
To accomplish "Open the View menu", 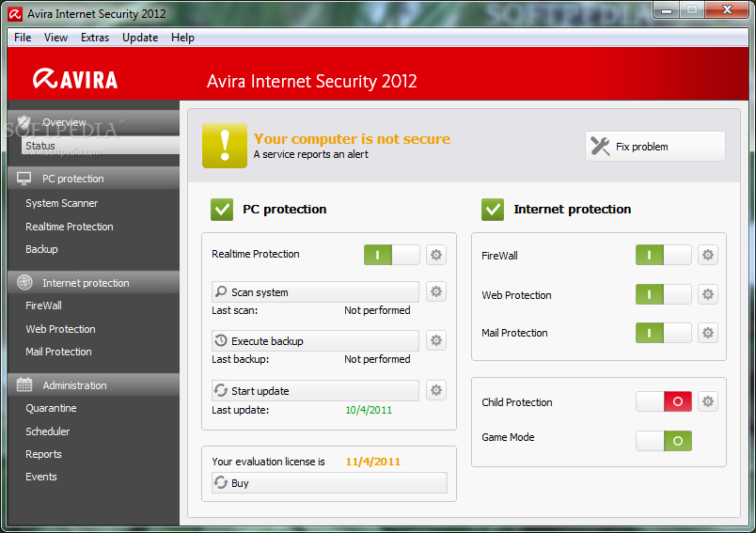I will point(55,38).
